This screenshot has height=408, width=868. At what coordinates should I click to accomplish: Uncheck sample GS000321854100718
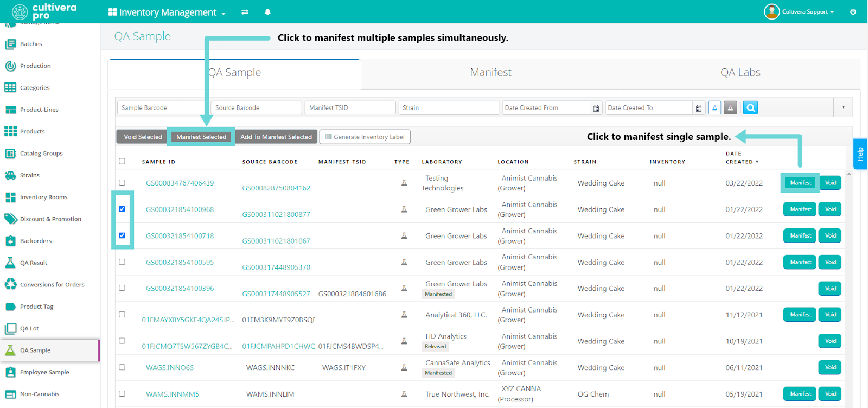point(122,235)
